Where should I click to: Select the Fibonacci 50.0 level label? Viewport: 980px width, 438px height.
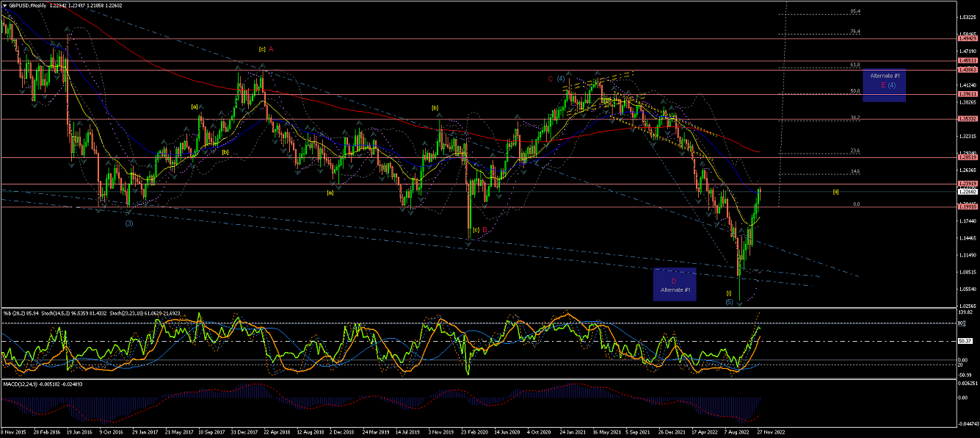855,91
